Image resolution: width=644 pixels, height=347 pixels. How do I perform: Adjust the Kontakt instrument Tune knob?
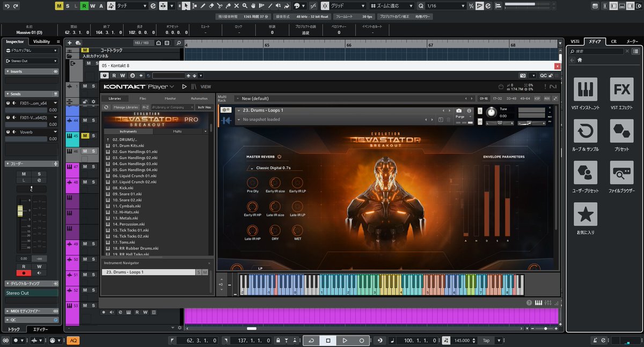pyautogui.click(x=492, y=113)
